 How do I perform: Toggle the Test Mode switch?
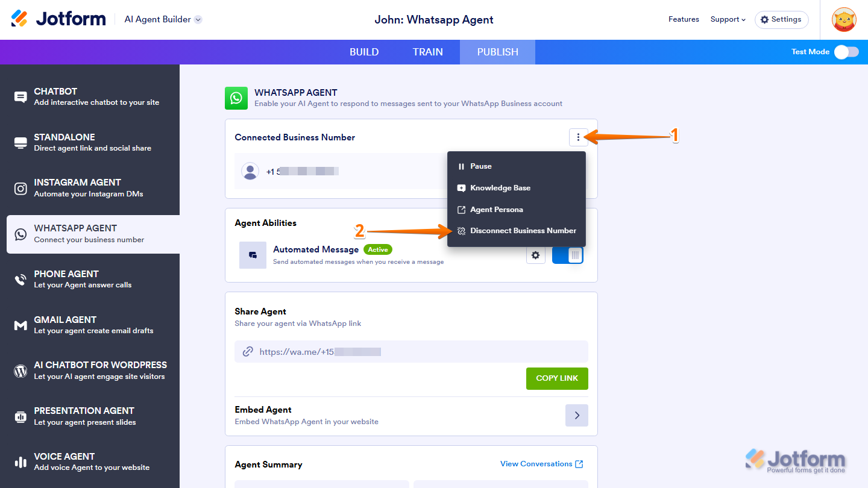[846, 52]
